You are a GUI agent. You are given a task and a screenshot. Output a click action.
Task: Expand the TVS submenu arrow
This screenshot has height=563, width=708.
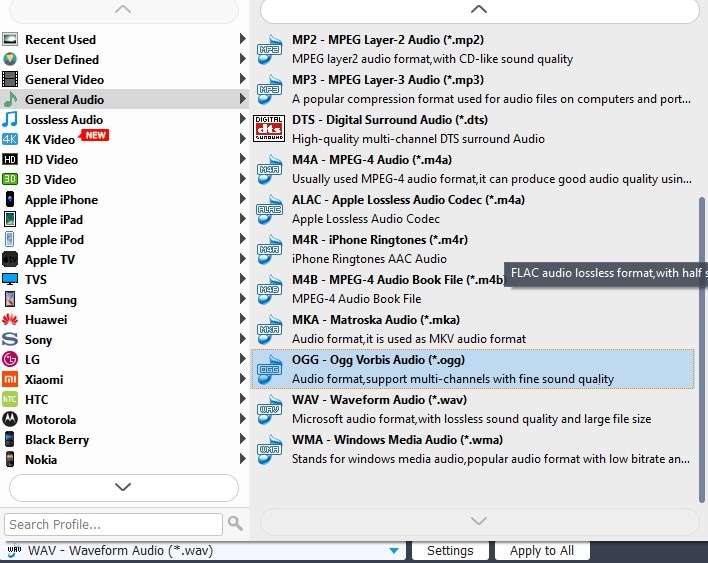(x=242, y=279)
